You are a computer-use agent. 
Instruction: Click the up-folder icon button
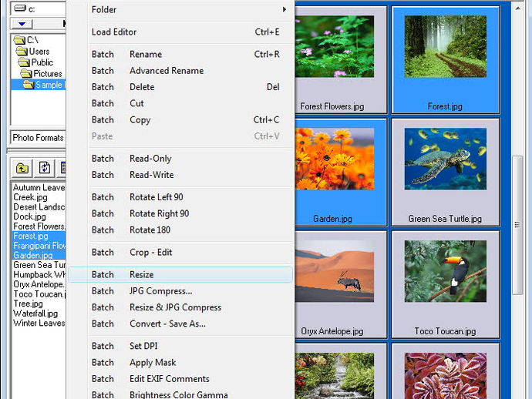click(22, 168)
